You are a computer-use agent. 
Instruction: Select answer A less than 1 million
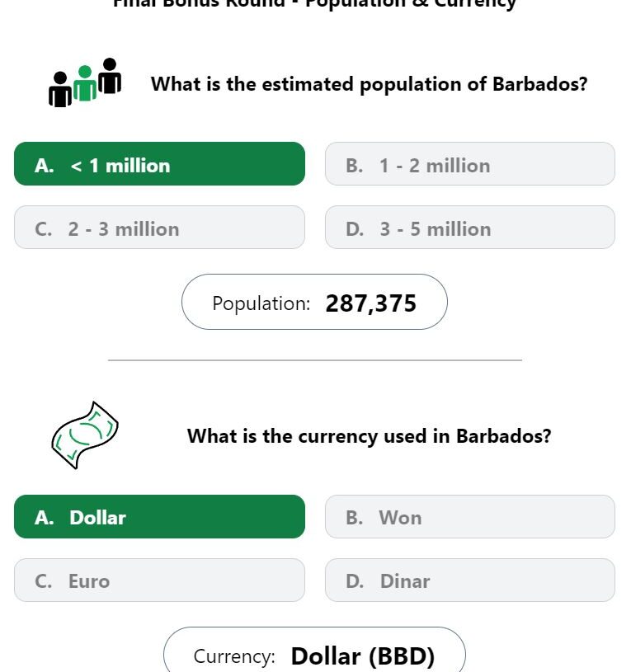(159, 164)
